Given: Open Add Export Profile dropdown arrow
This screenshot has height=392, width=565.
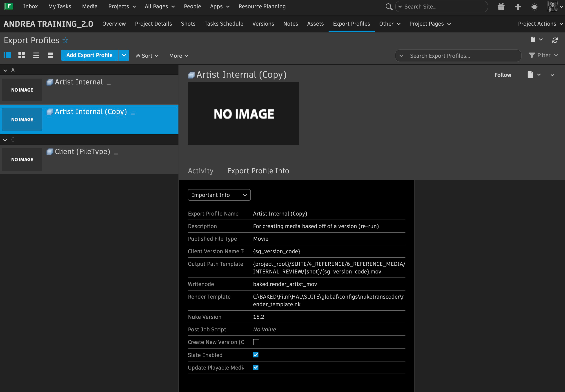Looking at the screenshot, I should pos(124,55).
